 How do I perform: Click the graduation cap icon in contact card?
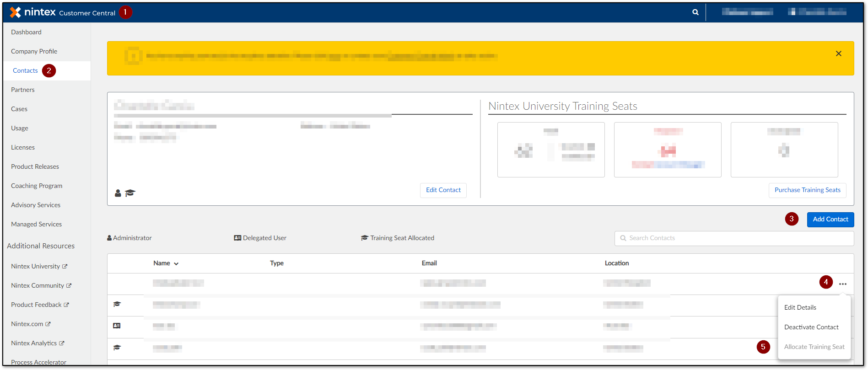[x=130, y=193]
